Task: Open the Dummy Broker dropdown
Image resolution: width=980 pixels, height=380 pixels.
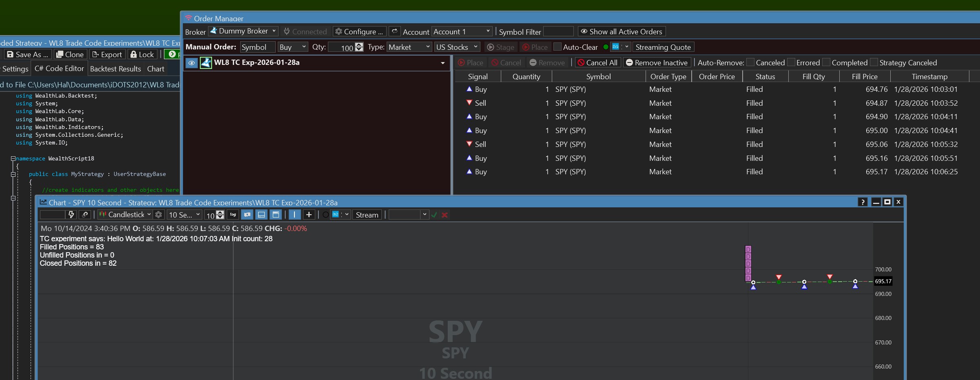Action: tap(243, 31)
